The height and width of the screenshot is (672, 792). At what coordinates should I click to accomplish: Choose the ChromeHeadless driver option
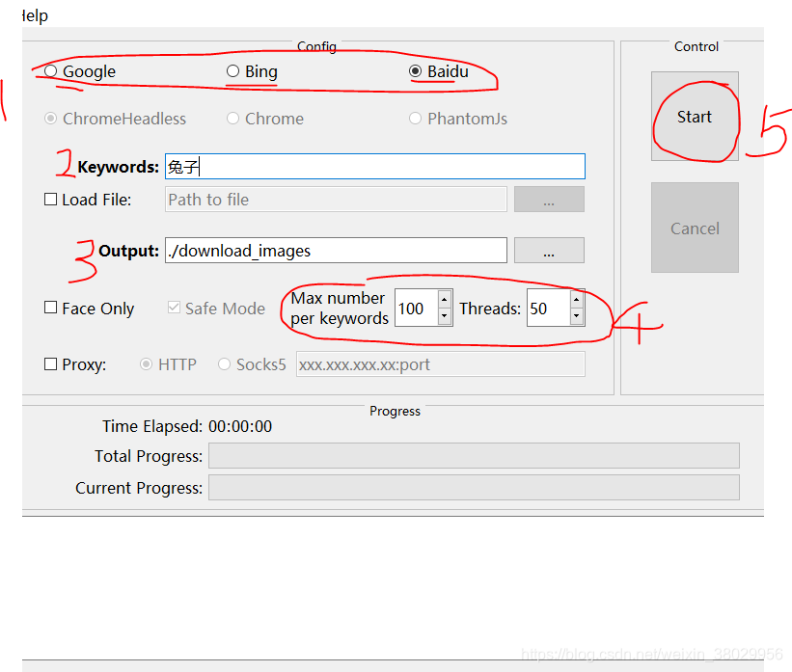pos(115,119)
